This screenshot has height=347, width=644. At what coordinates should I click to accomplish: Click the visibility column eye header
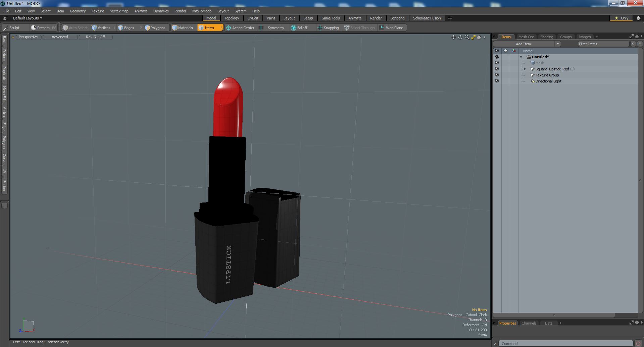pyautogui.click(x=497, y=51)
